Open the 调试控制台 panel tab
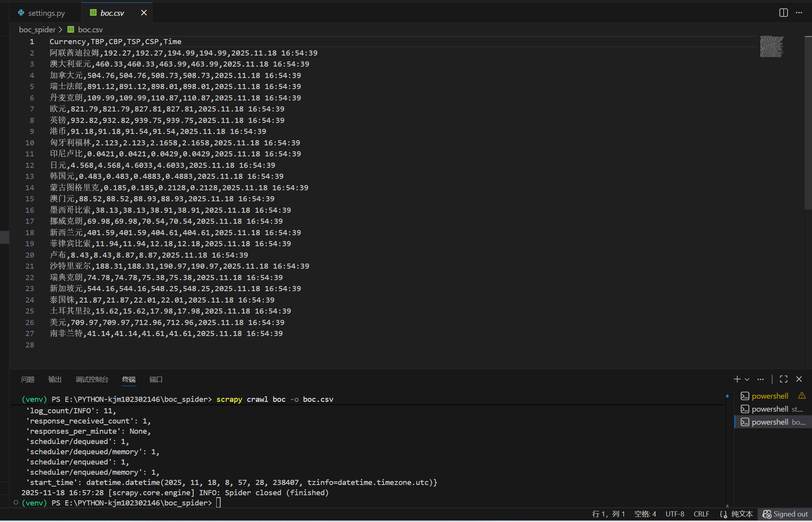This screenshot has height=522, width=812. coord(92,379)
